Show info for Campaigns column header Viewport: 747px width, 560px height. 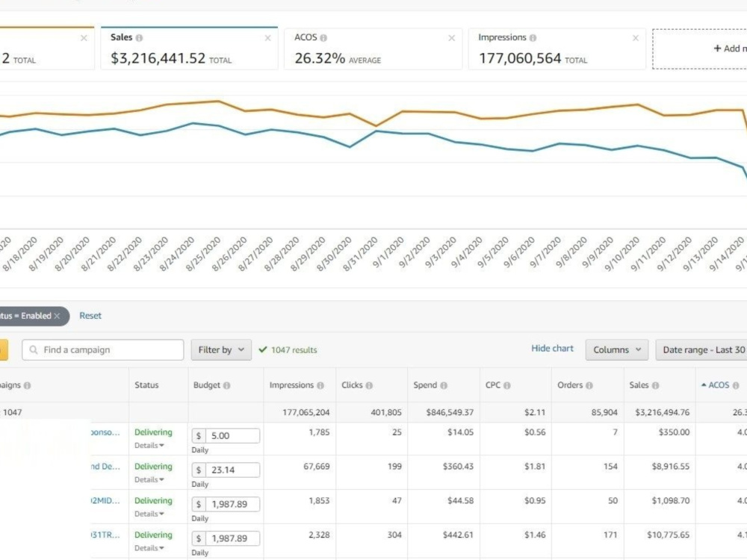(x=27, y=385)
